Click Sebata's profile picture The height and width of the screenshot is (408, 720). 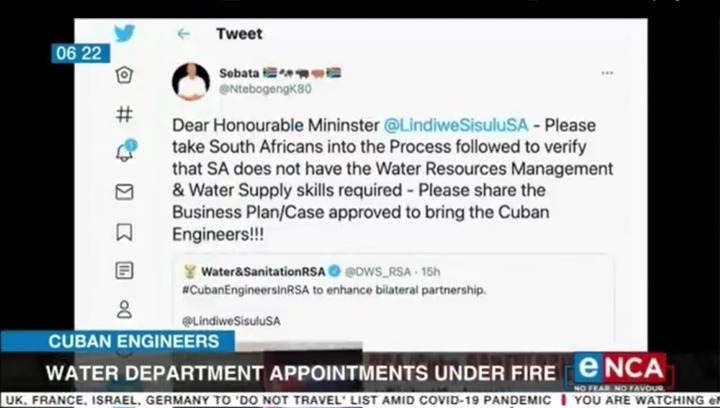pos(191,82)
